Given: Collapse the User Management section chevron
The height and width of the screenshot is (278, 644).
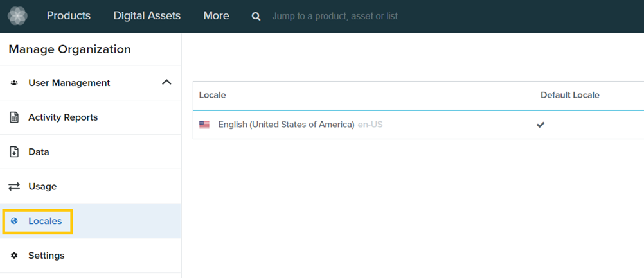Looking at the screenshot, I should pos(166,82).
